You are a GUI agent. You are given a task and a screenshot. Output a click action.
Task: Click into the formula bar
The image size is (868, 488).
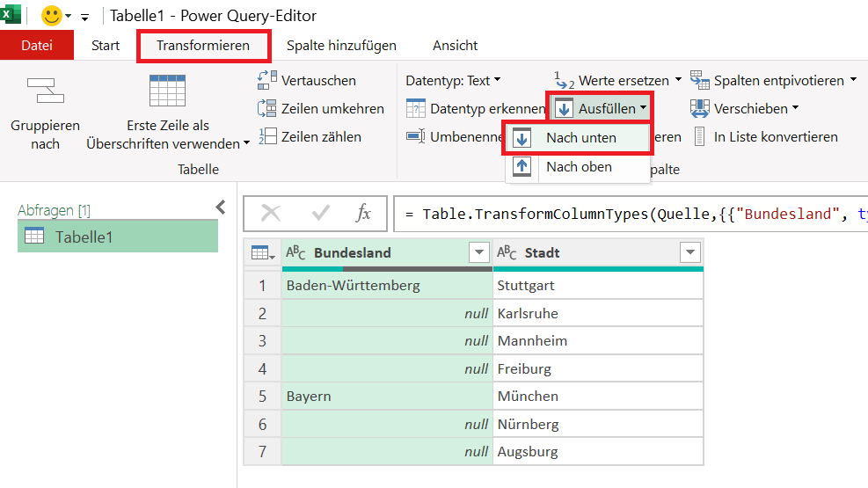pos(631,214)
